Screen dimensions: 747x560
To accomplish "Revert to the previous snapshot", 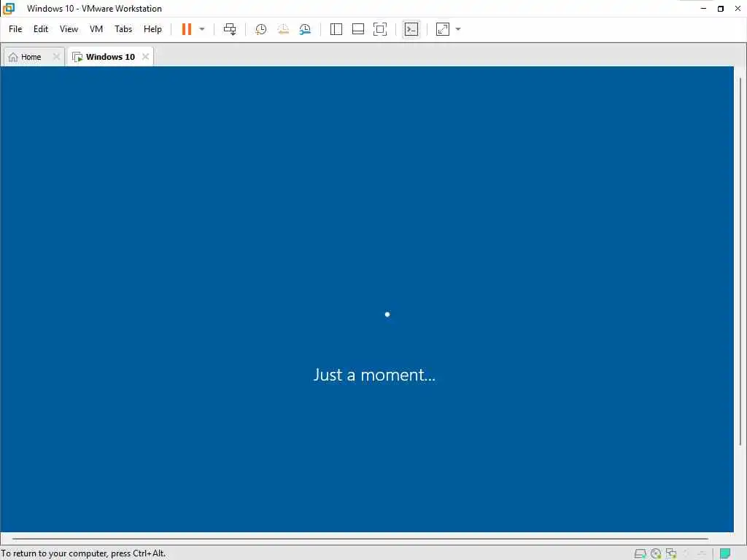I will (x=283, y=29).
